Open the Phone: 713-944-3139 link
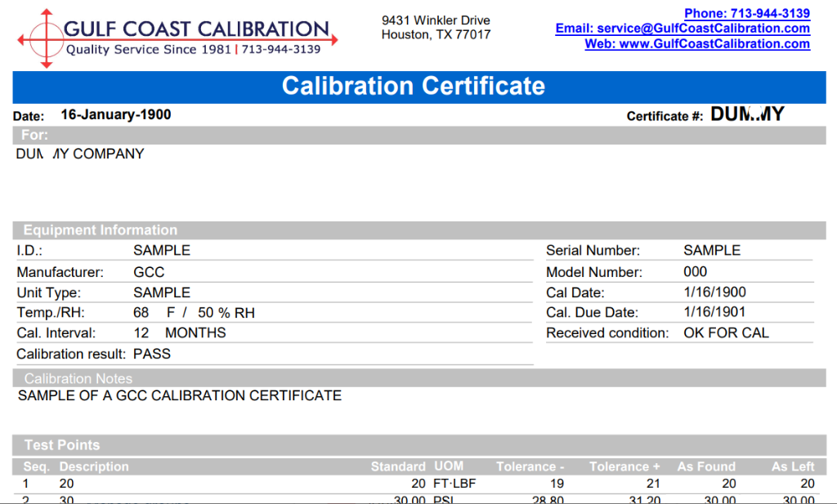 (746, 13)
